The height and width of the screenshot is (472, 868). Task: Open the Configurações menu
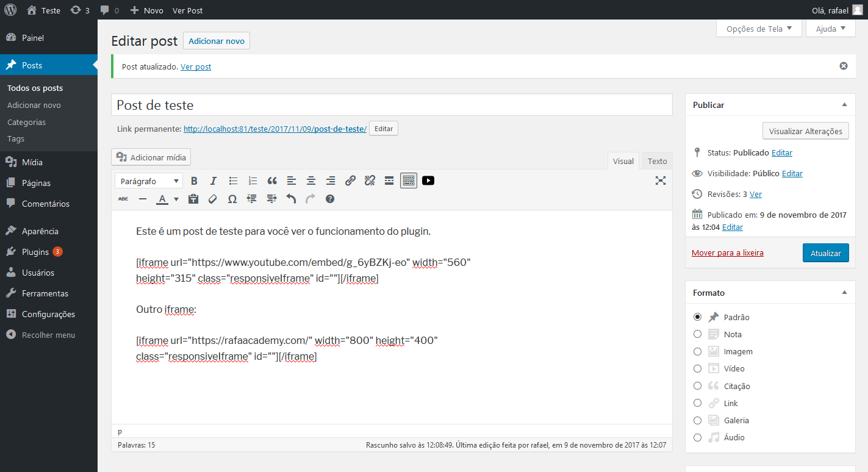[x=49, y=314]
